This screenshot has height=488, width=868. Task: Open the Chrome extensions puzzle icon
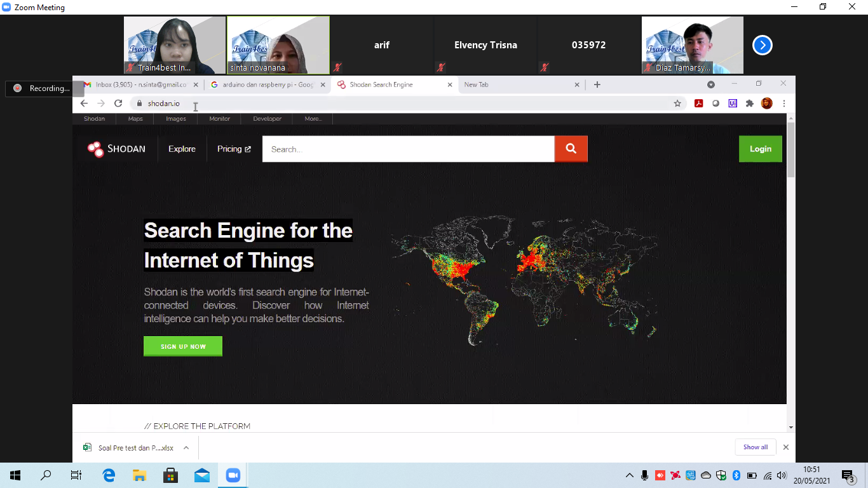pyautogui.click(x=750, y=104)
